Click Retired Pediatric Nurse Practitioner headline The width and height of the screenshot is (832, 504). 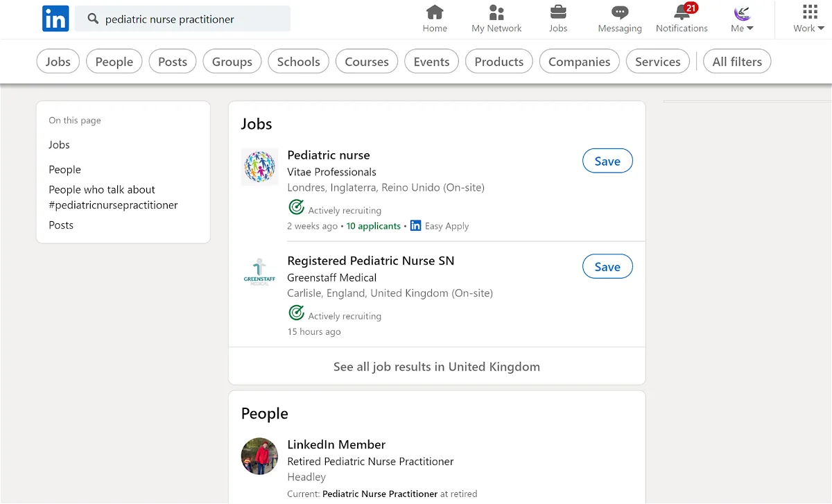pyautogui.click(x=371, y=461)
